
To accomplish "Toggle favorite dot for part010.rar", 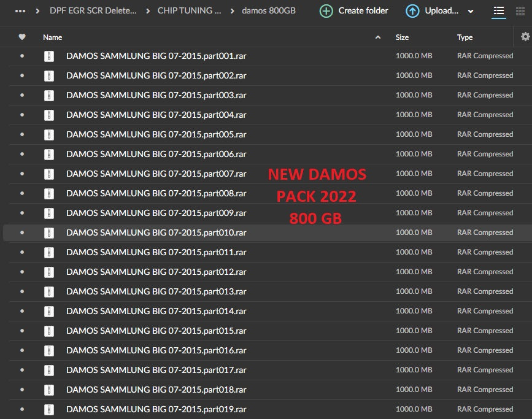I will point(22,233).
